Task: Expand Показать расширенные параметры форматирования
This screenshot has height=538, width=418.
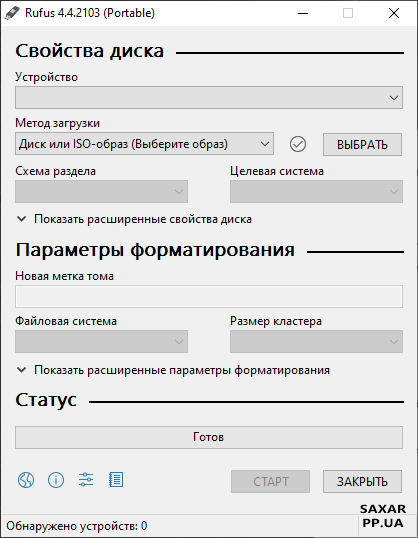Action: (173, 370)
